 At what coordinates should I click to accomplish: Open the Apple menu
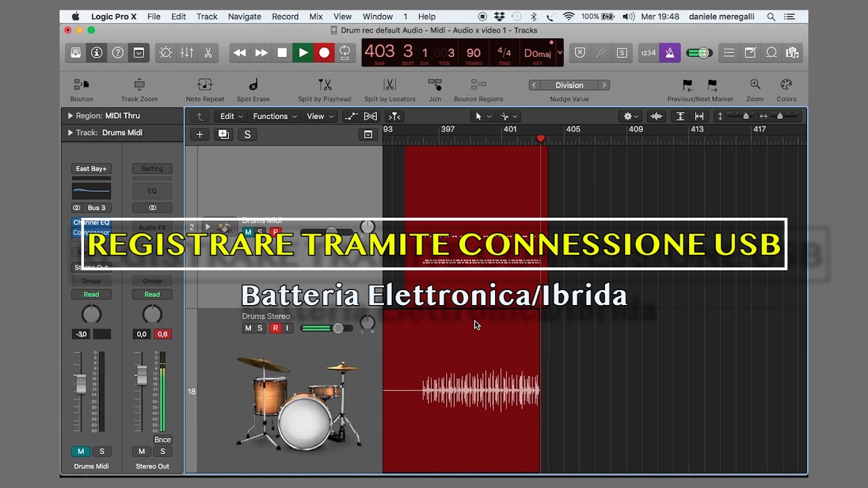(75, 16)
